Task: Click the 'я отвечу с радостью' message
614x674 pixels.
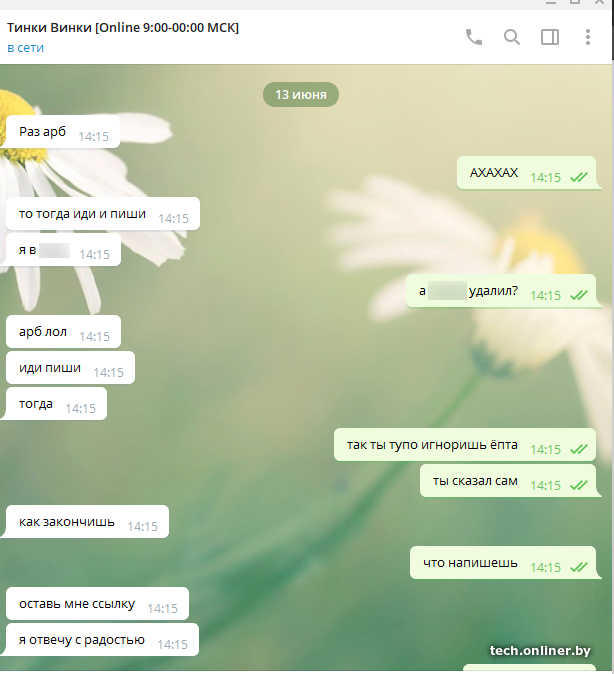Action: pos(102,640)
